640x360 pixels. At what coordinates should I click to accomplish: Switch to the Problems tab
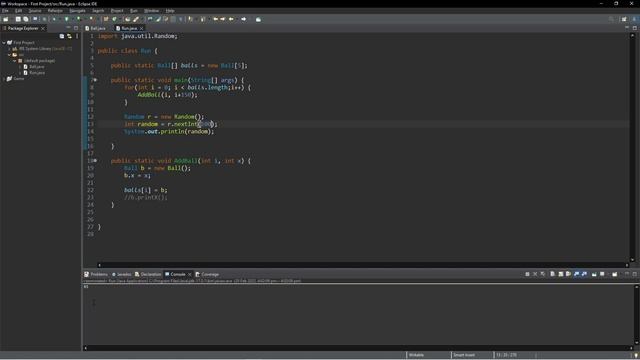click(x=96, y=274)
